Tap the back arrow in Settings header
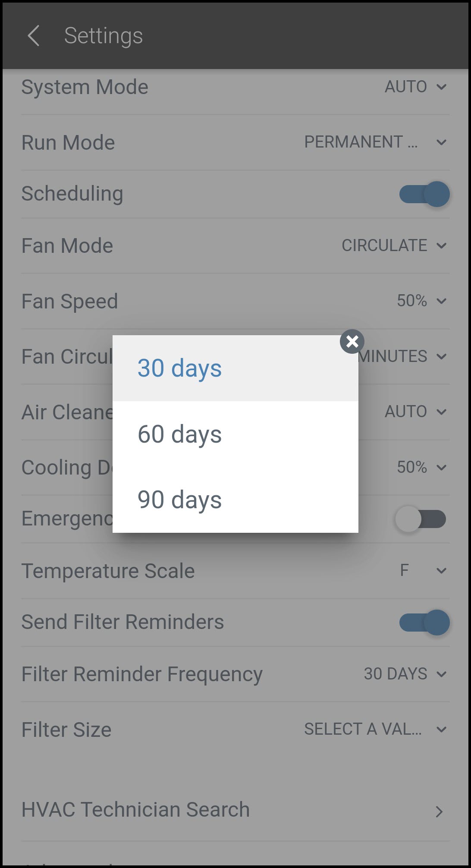Screen dimensions: 471x868 click(34, 36)
